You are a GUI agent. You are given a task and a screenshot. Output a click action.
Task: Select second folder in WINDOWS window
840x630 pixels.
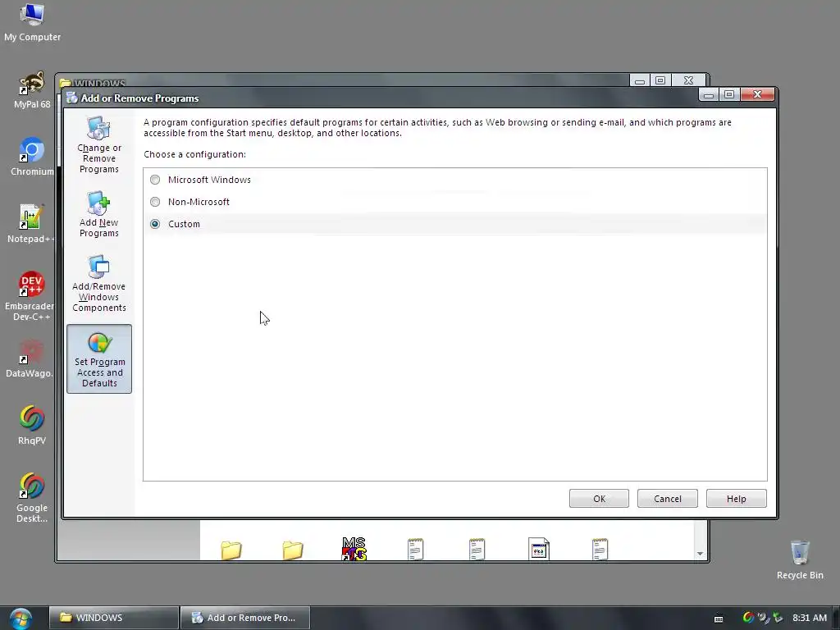(293, 550)
